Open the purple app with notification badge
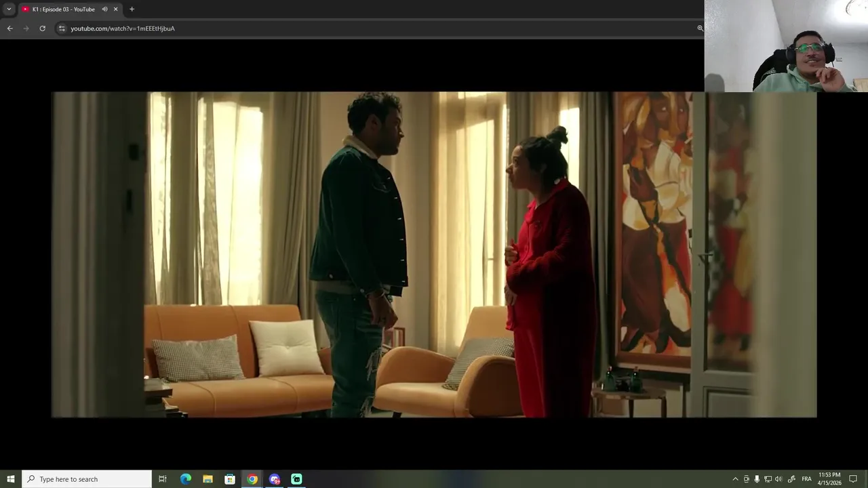868x488 pixels. click(x=275, y=479)
